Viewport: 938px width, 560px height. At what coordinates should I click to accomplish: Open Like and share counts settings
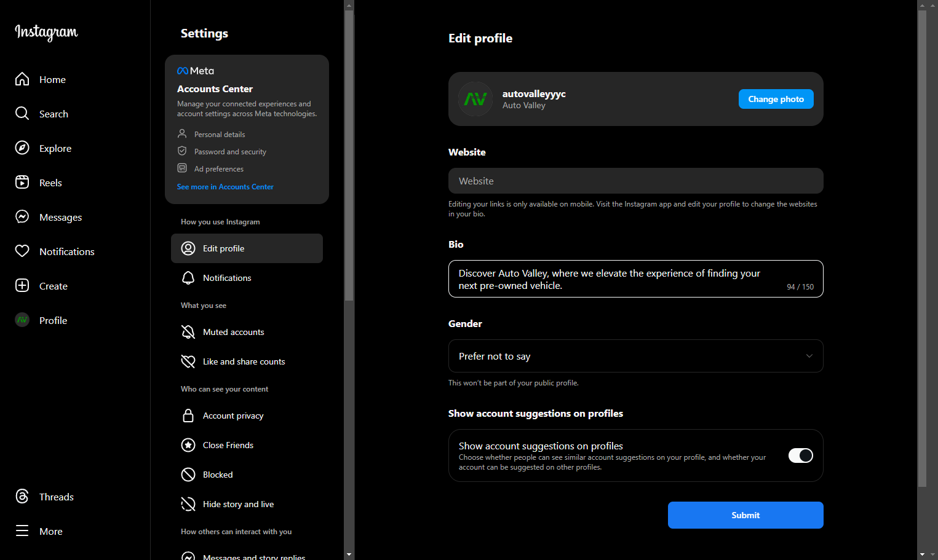[247, 361]
